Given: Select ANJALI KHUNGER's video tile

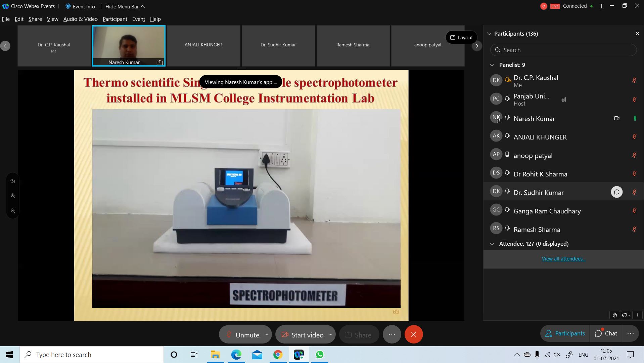Looking at the screenshot, I should coord(203,46).
